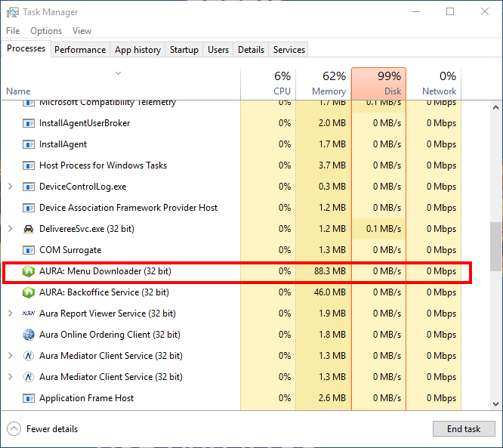Click Aura Online Ordering Client globe icon

pos(29,335)
